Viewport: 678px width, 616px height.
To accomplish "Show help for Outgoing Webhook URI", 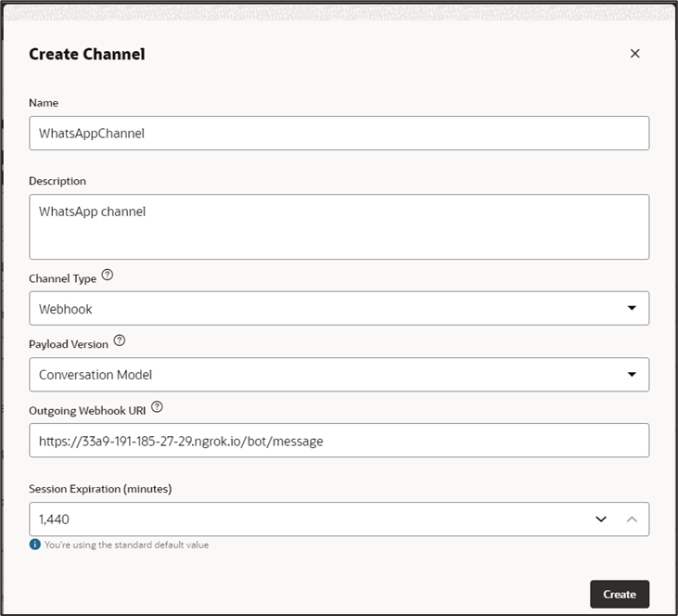I will [x=157, y=407].
